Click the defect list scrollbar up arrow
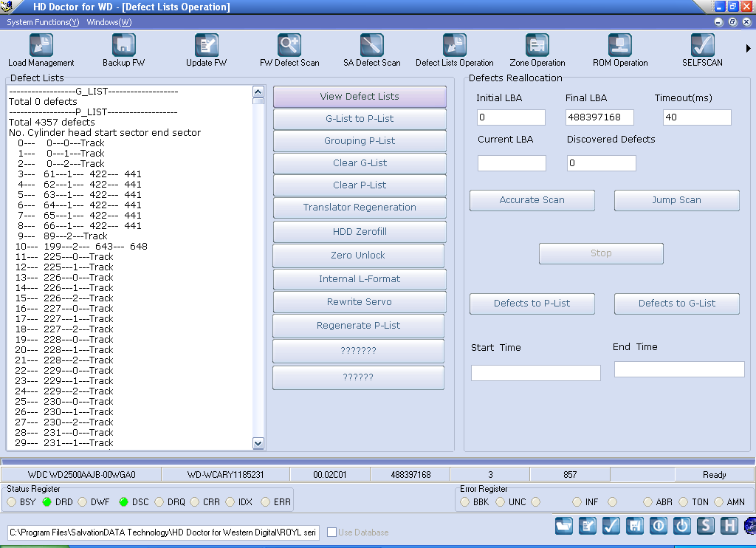This screenshot has width=756, height=548. pos(258,92)
